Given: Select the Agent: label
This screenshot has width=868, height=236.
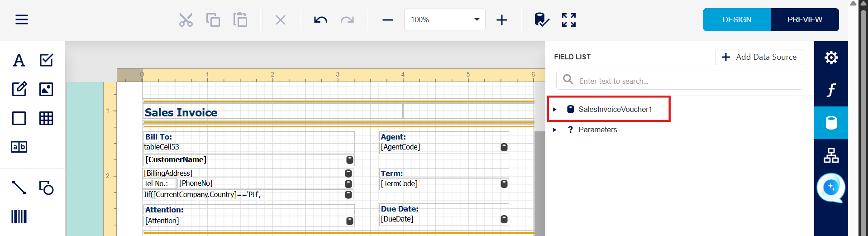Looking at the screenshot, I should click(x=444, y=136).
